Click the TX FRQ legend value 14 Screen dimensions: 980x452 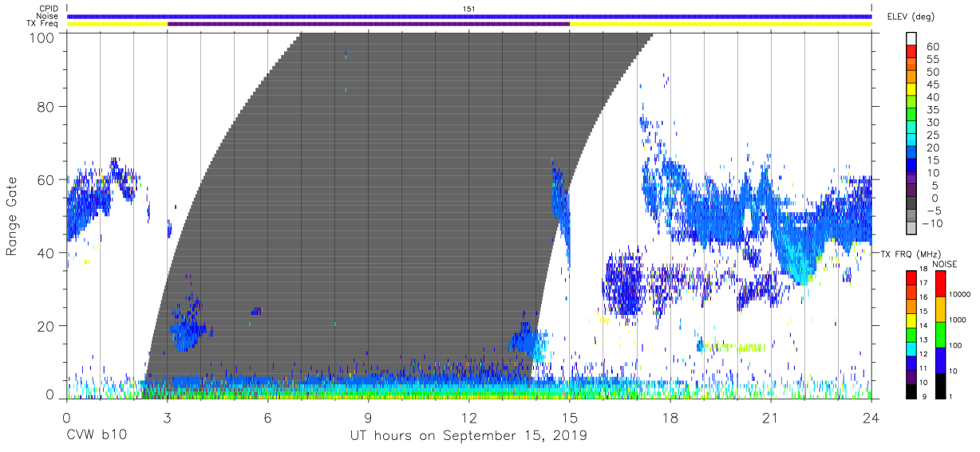[923, 325]
